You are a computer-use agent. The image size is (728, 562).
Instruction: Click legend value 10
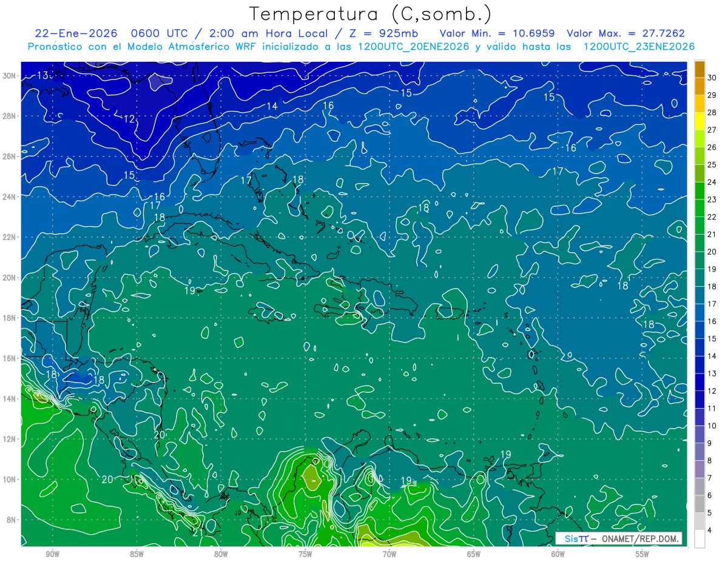point(712,426)
